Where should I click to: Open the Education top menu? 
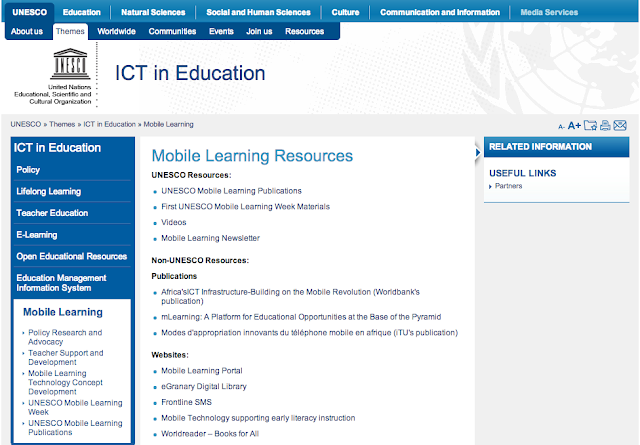tap(82, 12)
